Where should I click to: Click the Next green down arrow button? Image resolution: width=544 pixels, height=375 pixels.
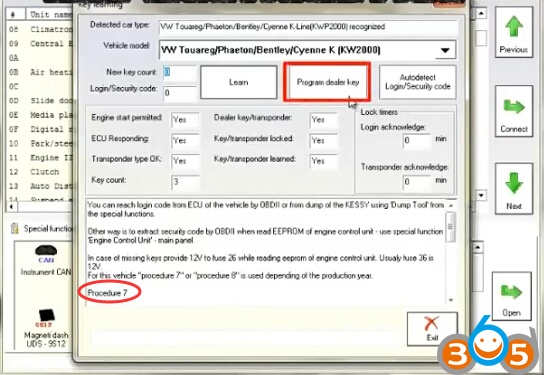(513, 189)
